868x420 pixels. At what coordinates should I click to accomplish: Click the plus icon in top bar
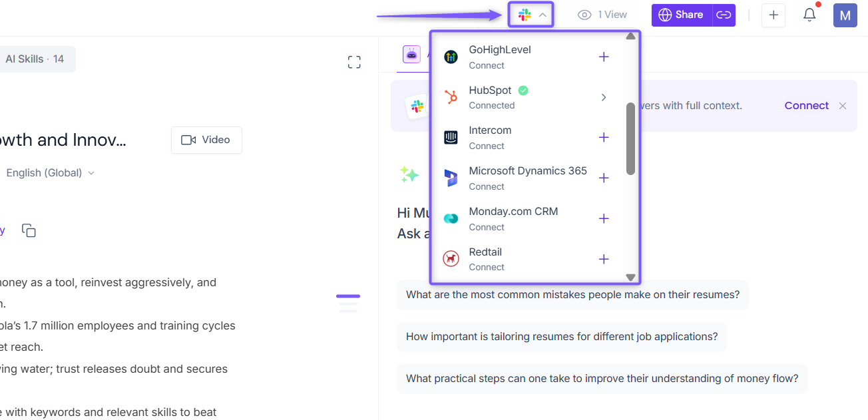coord(773,15)
